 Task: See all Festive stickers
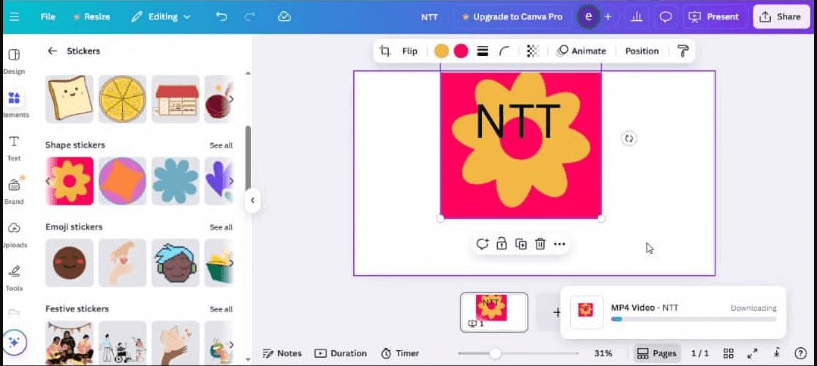pyautogui.click(x=221, y=309)
